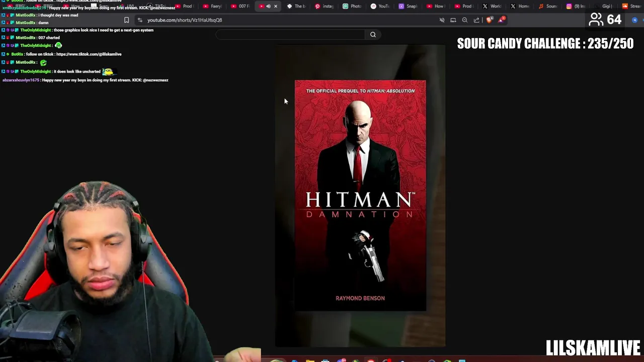Viewport: 644px width, 362px height.
Task: Switch to the Soun music tab
Action: coord(548,6)
